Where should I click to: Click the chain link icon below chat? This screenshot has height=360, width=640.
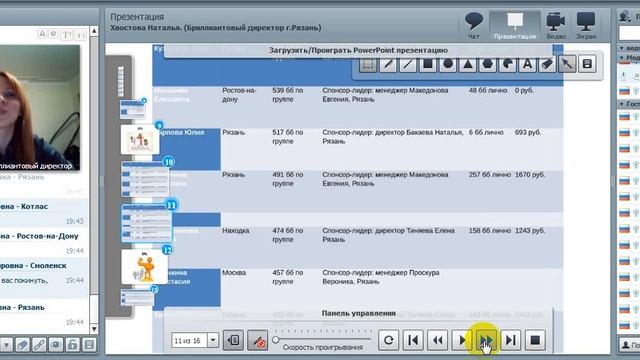39,345
